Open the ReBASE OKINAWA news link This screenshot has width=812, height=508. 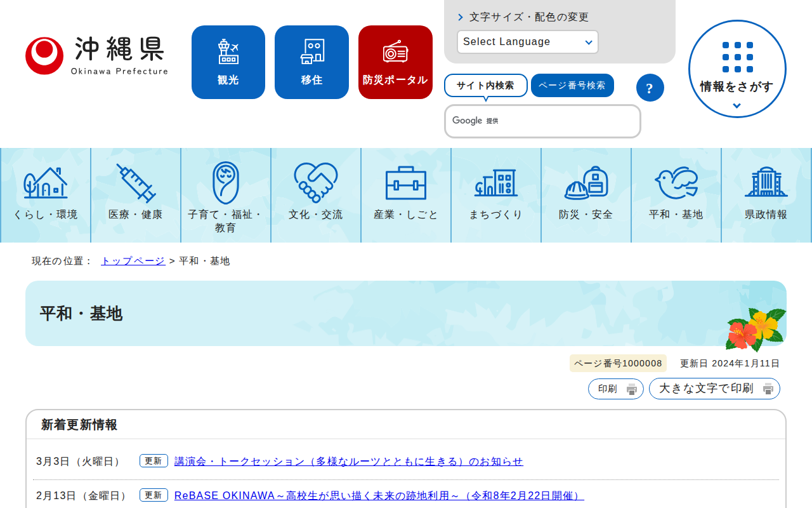379,495
